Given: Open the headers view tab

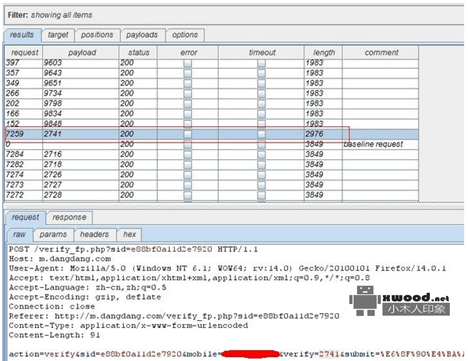Looking at the screenshot, I should click(94, 235).
